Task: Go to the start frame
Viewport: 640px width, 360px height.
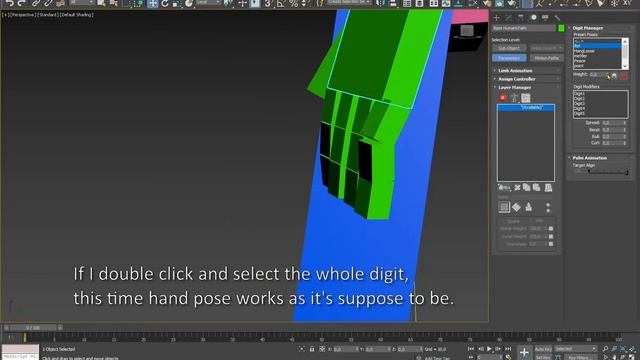Action: coord(471,349)
